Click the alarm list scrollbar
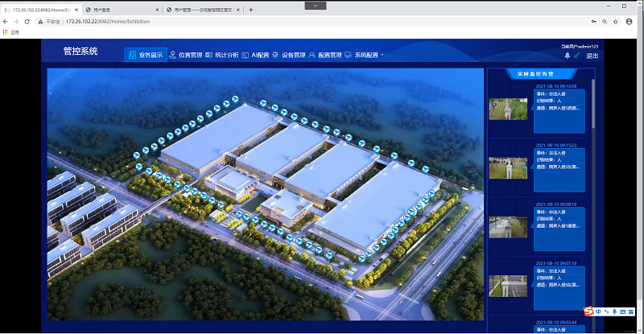The image size is (644, 334). pos(594,105)
